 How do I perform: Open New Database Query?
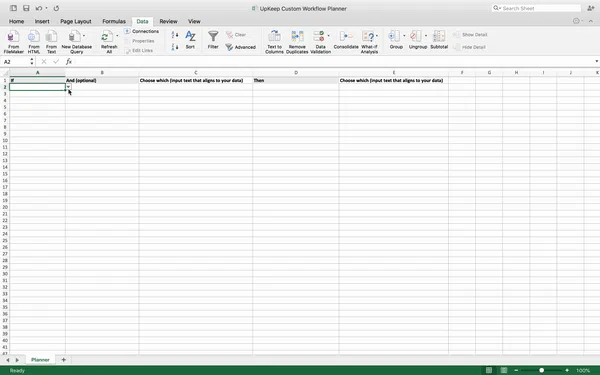(77, 42)
